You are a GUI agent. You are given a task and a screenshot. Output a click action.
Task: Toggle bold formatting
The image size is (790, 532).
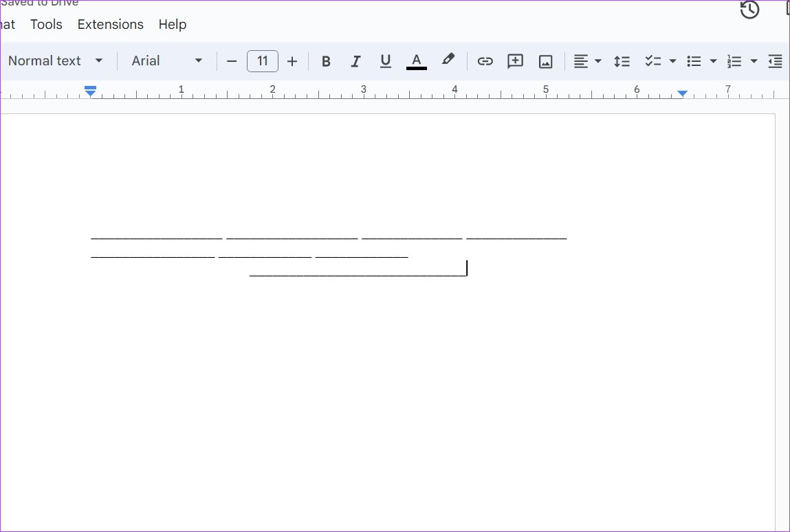click(326, 61)
